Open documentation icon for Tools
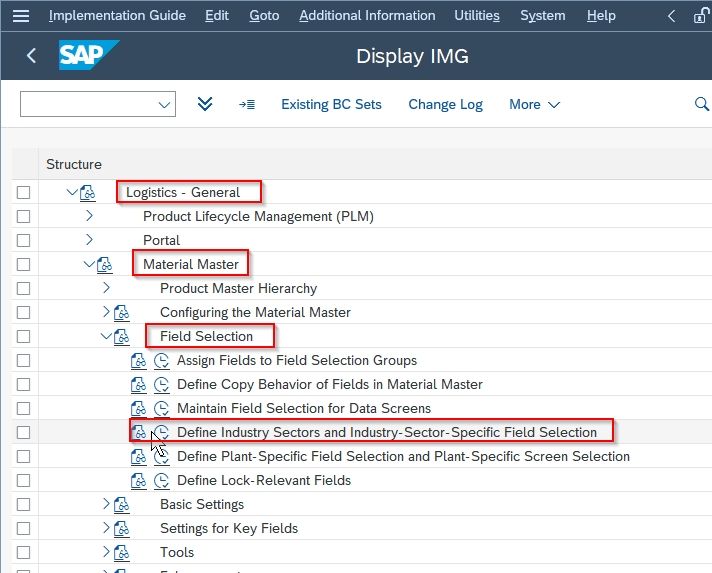 [x=121, y=553]
